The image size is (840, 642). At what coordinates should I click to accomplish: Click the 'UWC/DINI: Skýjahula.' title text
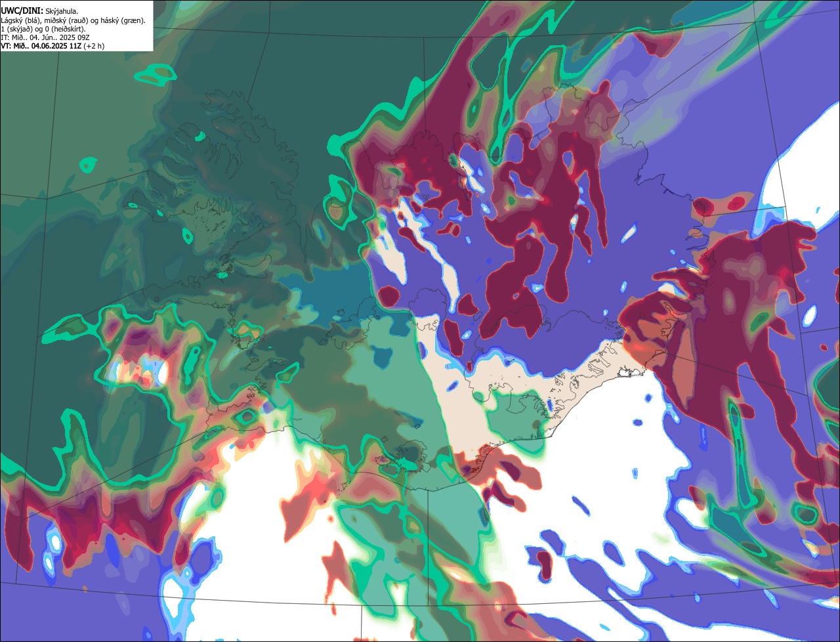coord(39,11)
